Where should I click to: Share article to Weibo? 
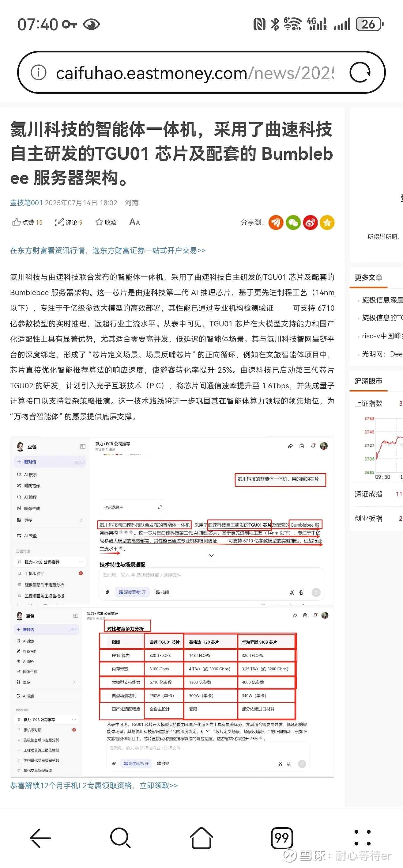[x=311, y=223]
